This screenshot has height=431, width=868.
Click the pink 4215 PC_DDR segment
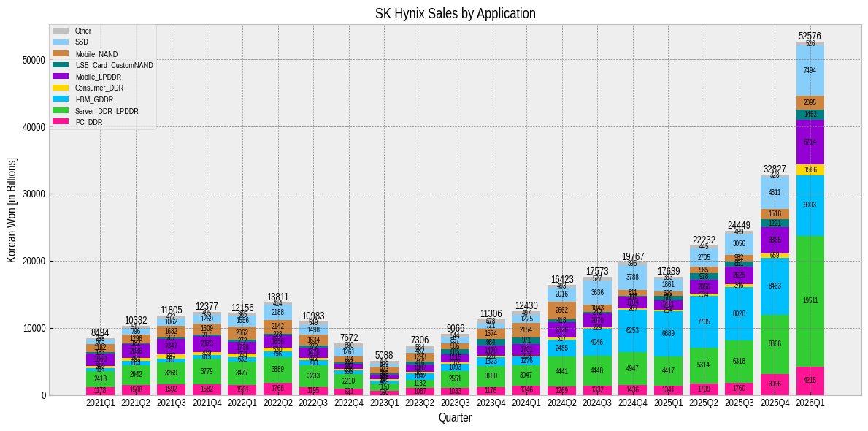[810, 381]
